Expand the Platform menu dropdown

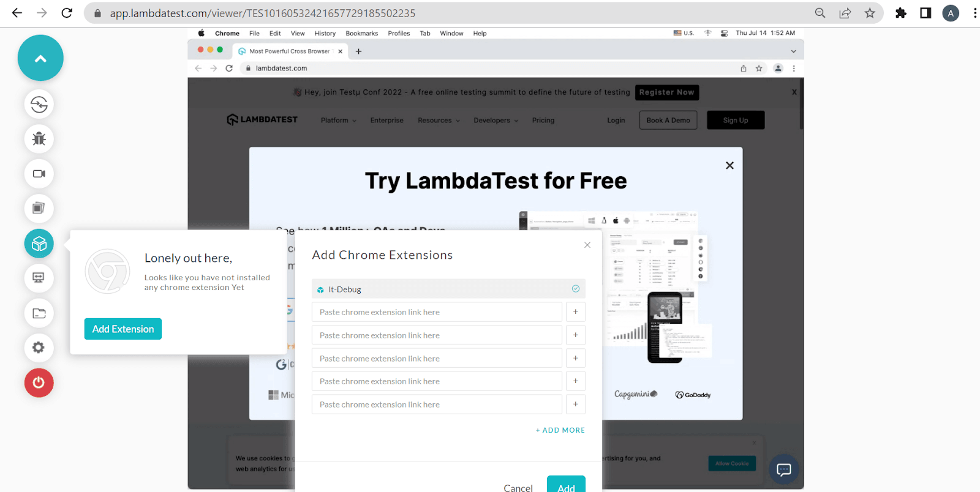(338, 121)
